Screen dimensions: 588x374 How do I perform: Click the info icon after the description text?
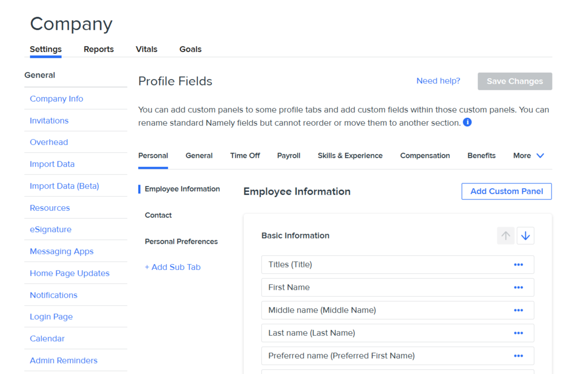click(467, 122)
